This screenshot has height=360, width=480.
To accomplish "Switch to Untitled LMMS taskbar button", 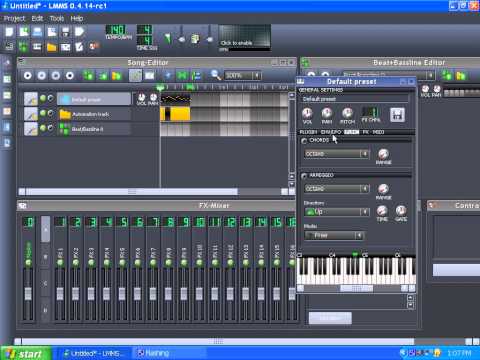I will (x=94, y=353).
